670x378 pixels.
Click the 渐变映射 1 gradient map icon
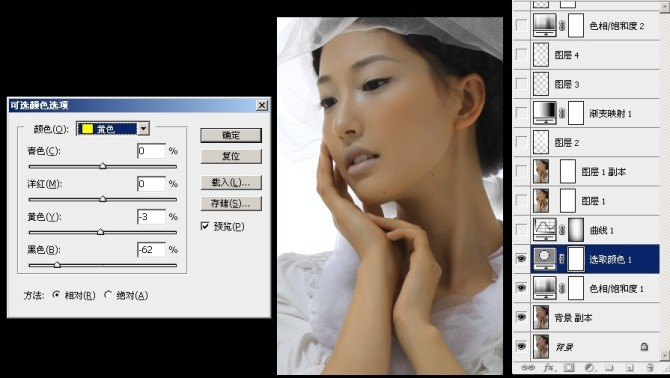coord(544,113)
